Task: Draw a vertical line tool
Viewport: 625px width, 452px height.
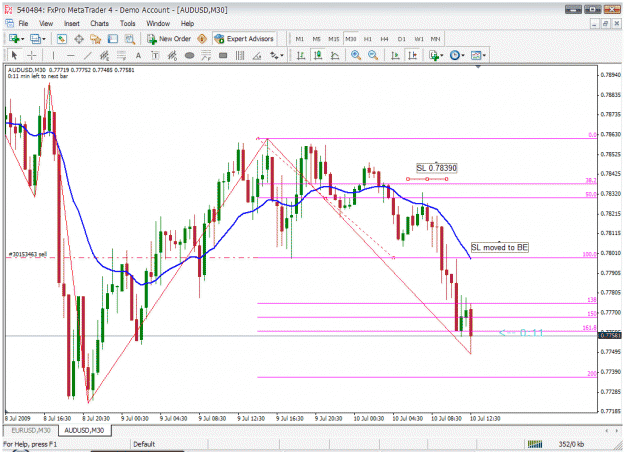Action: 53,55
